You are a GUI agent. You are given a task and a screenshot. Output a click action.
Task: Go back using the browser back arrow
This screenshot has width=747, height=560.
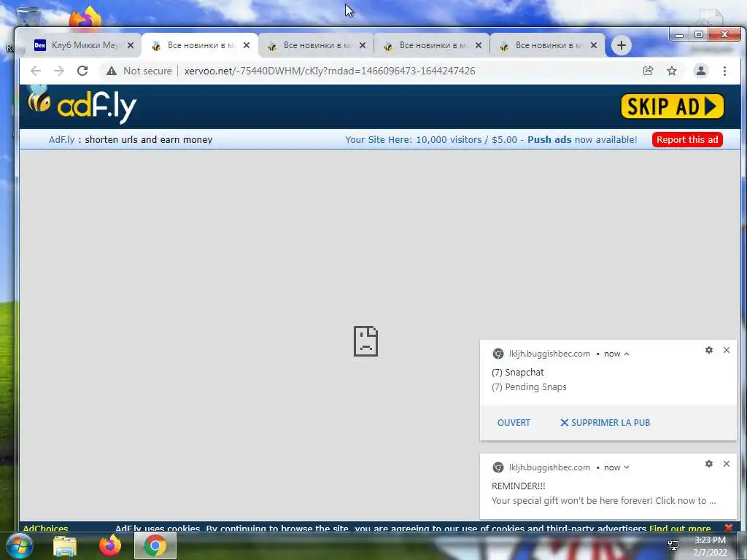click(36, 71)
